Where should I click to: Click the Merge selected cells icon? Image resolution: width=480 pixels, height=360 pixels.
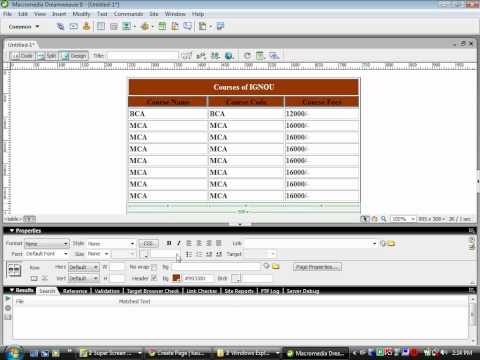point(34,278)
